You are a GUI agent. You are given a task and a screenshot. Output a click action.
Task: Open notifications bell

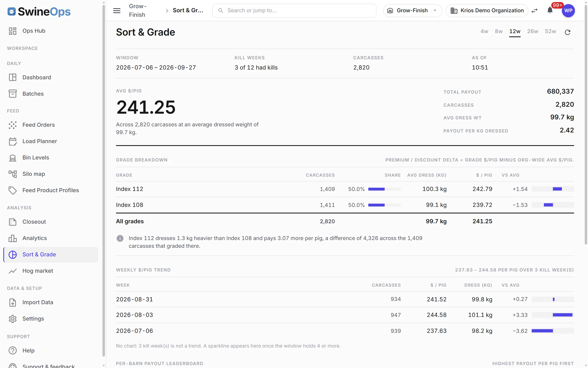click(550, 10)
